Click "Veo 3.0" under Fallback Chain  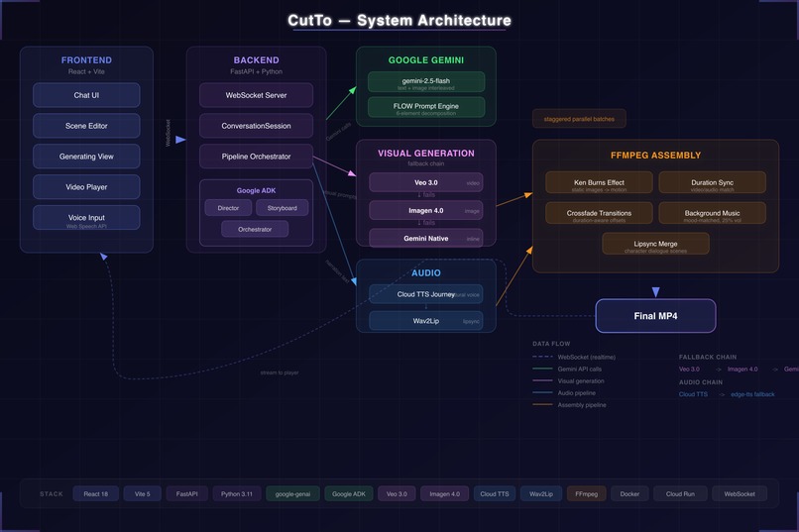[689, 370]
